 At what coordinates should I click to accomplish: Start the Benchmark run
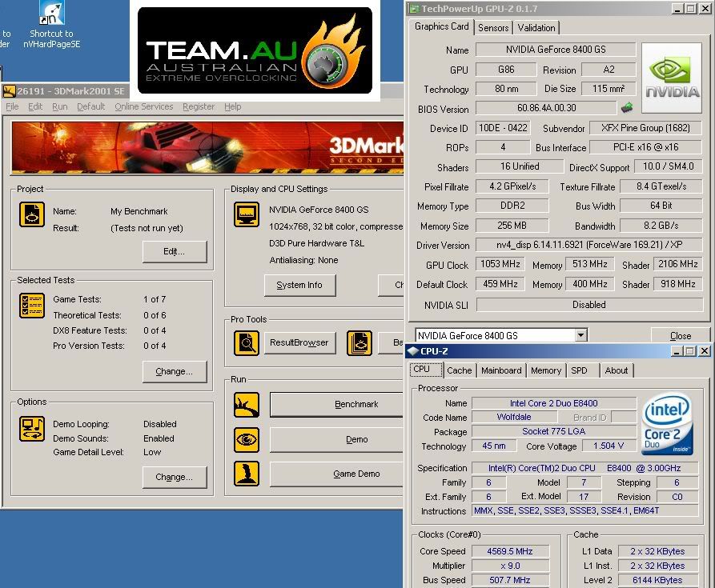(x=337, y=405)
